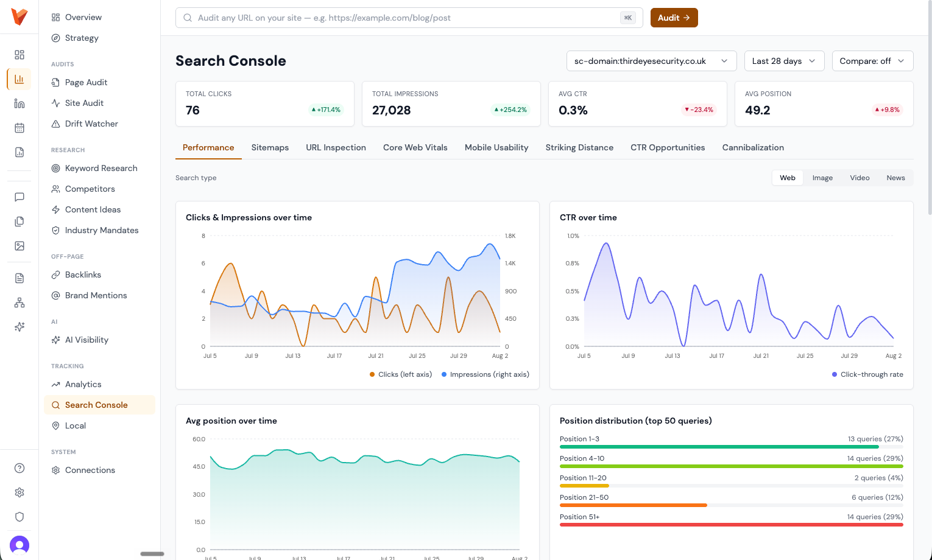This screenshot has height=560, width=932.
Task: Open the text document rail icon
Action: (x=19, y=278)
